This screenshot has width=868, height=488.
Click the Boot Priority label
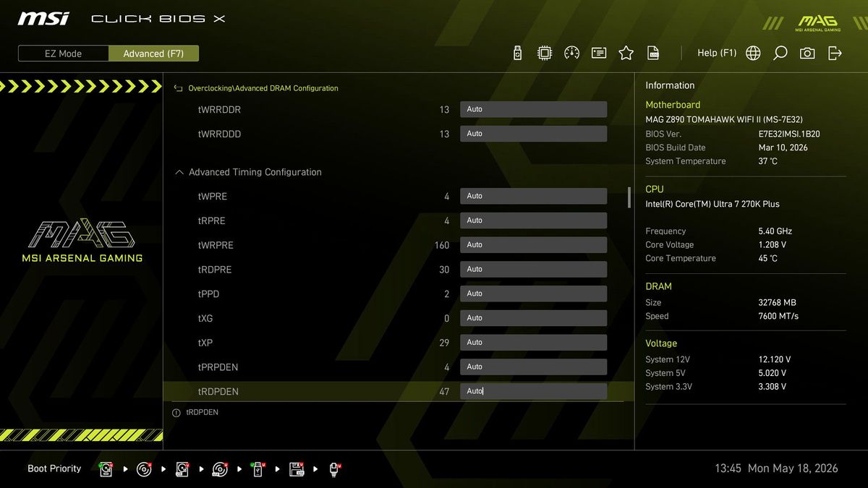(x=54, y=469)
